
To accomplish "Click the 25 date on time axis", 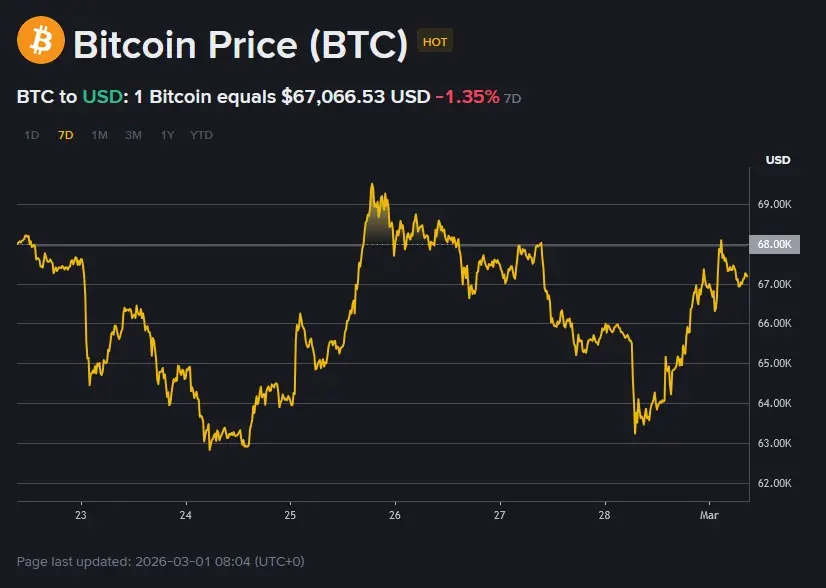I will coord(289,516).
